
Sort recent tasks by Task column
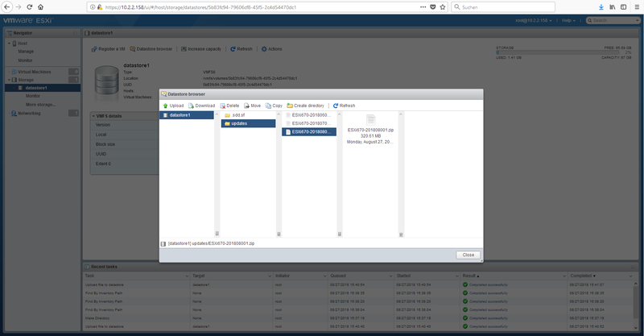coord(89,276)
